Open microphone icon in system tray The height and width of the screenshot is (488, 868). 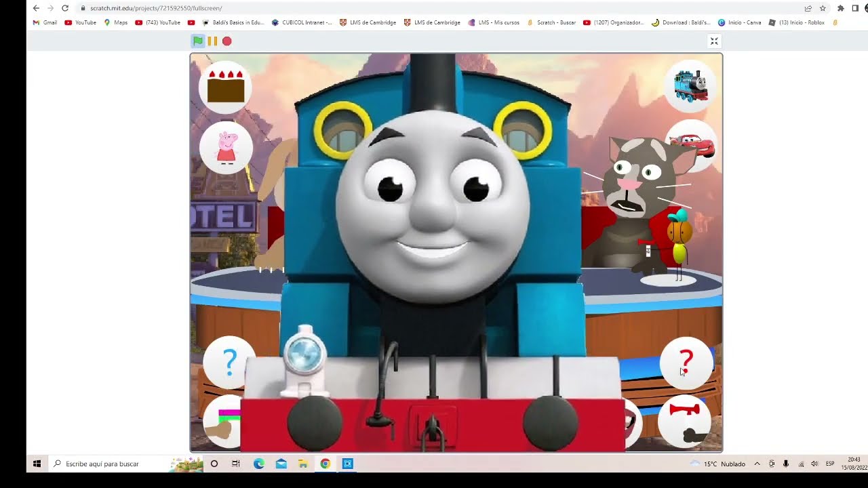pyautogui.click(x=786, y=464)
